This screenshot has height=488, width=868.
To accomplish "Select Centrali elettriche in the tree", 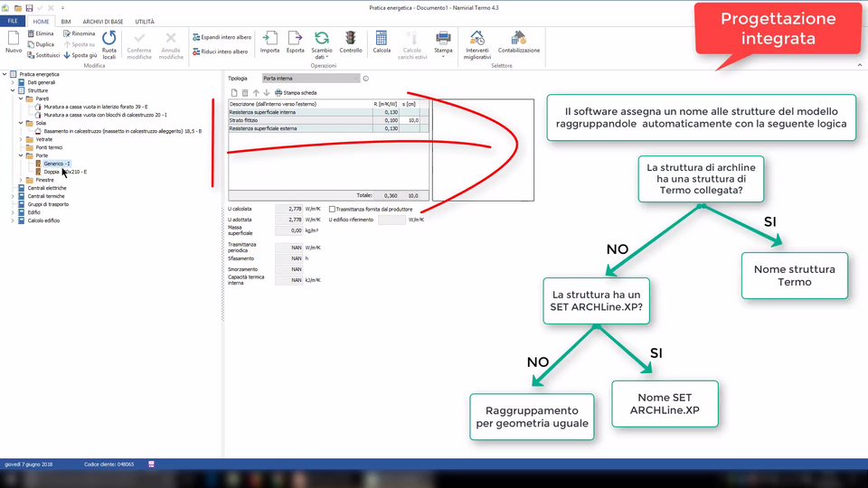I will pos(46,188).
